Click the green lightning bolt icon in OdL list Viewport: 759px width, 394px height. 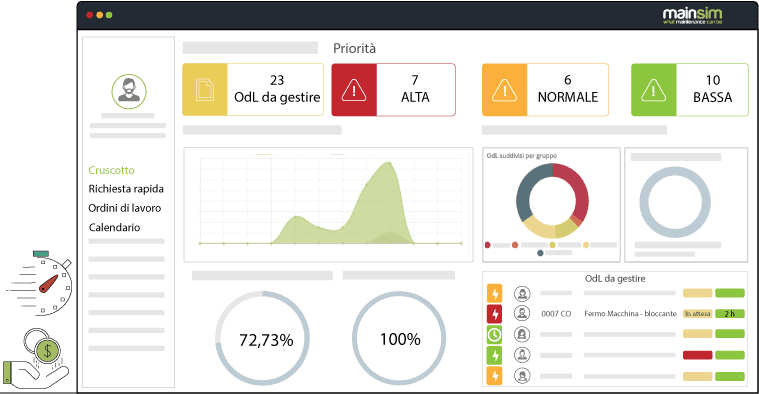click(x=495, y=355)
